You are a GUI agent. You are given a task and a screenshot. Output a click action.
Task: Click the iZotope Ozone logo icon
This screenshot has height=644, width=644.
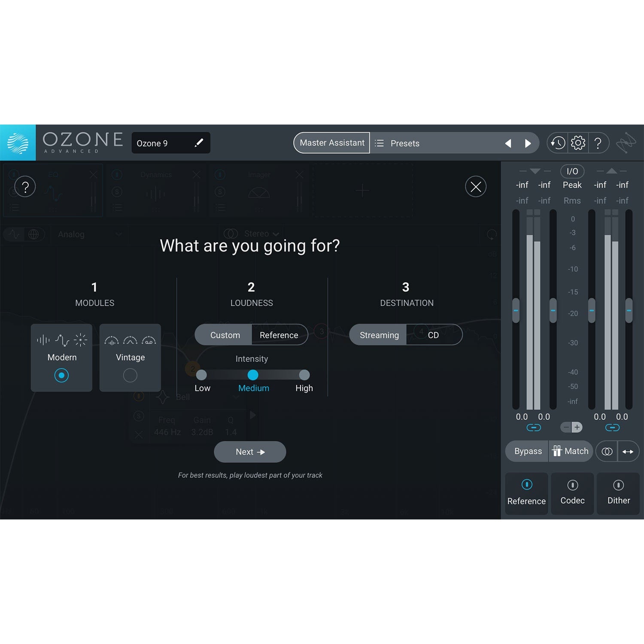pos(18,143)
